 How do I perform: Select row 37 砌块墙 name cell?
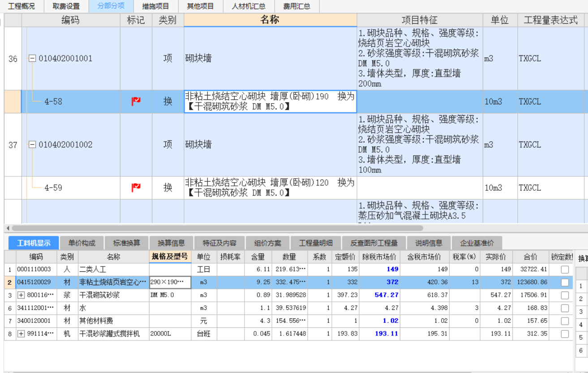click(270, 145)
